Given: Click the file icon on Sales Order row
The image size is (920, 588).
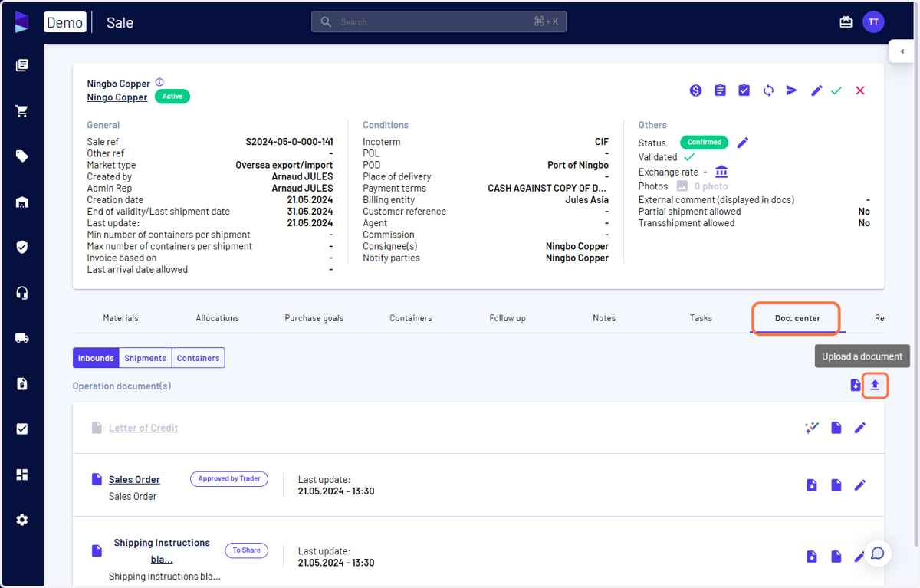Looking at the screenshot, I should (x=836, y=485).
